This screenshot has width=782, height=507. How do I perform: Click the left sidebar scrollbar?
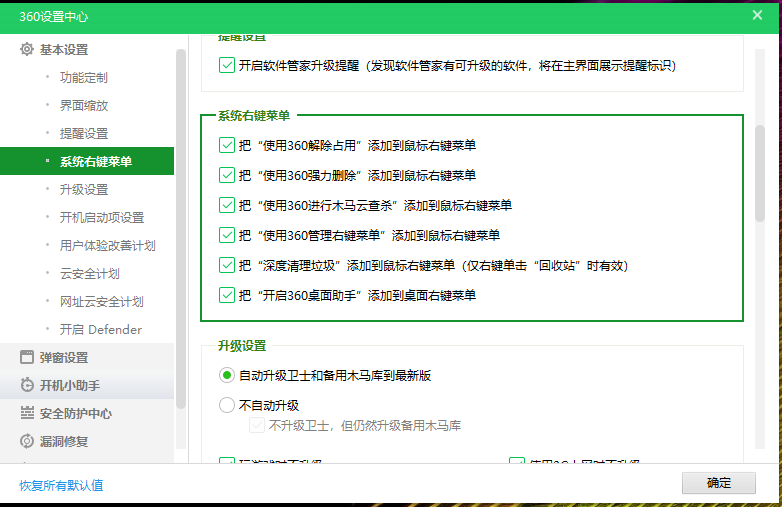click(181, 229)
